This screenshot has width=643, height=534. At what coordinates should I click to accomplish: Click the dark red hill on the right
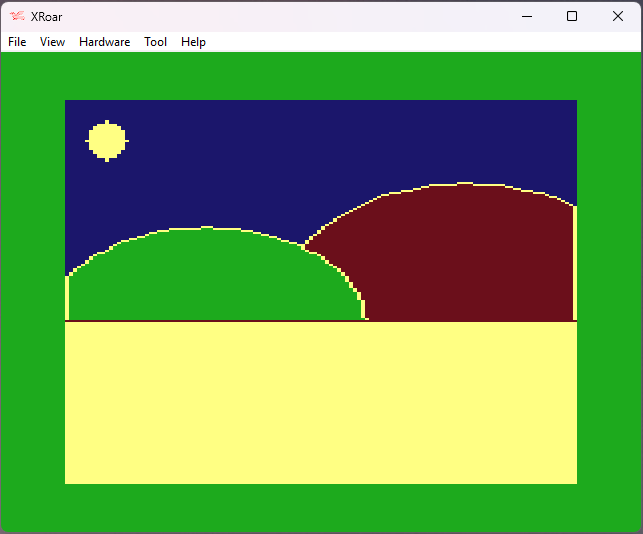point(460,255)
